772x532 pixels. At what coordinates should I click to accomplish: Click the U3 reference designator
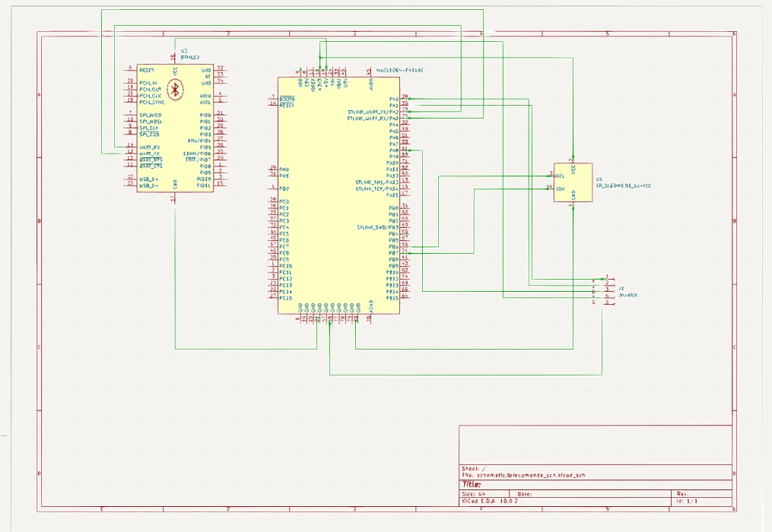tap(183, 51)
